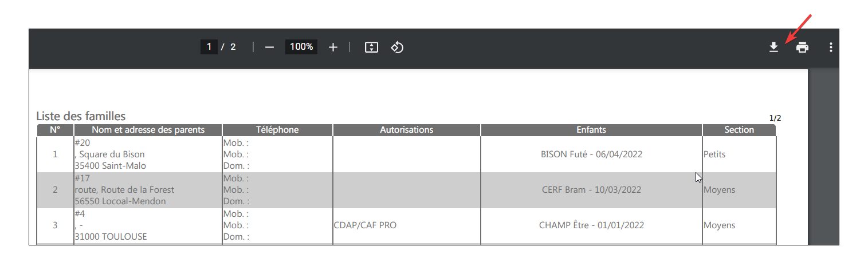Screen dimensions: 868x274
Task: Print the document using the printer icon
Action: (x=802, y=47)
